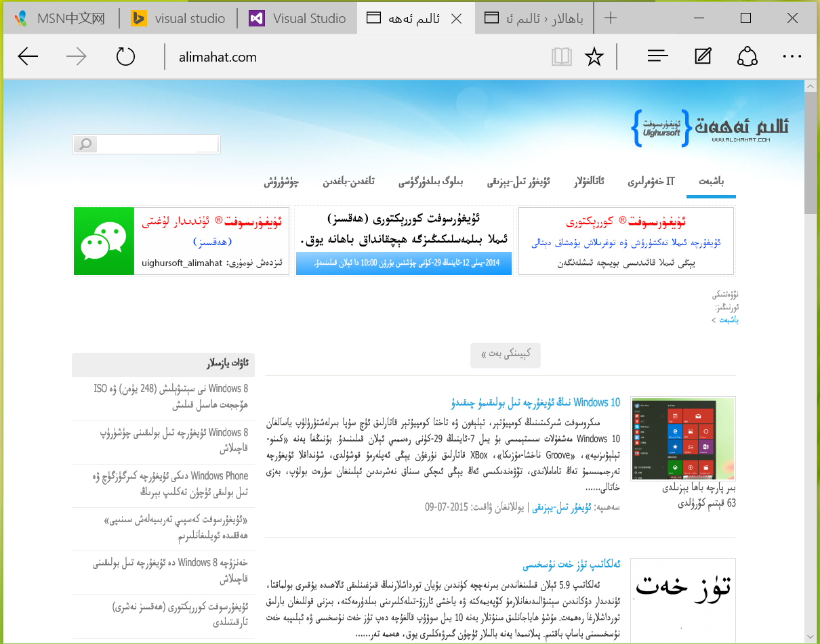Click the page scrollbar up arrow
This screenshot has width=820, height=644.
tap(810, 86)
